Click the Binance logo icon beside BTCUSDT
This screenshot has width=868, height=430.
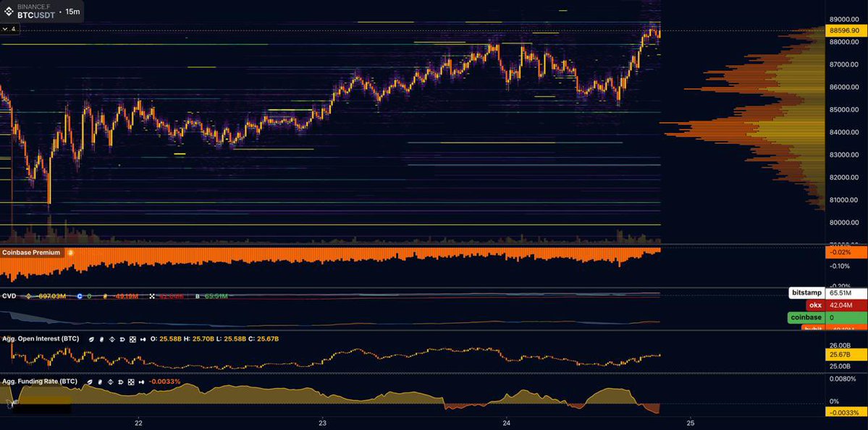click(x=9, y=11)
